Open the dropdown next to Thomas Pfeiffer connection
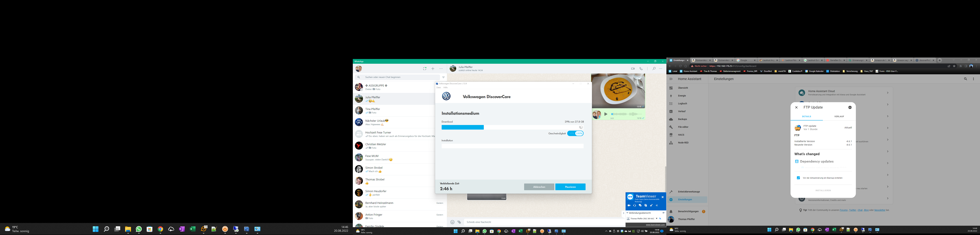The height and width of the screenshot is (235, 980). (657, 219)
